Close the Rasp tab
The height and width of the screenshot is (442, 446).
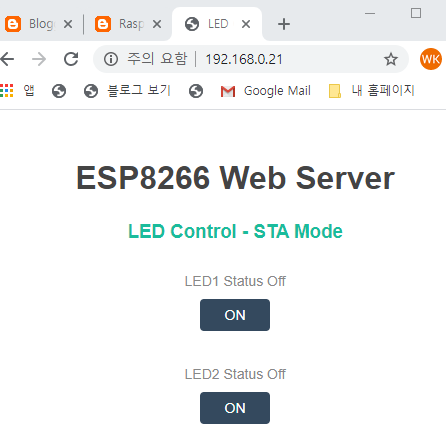[157, 24]
